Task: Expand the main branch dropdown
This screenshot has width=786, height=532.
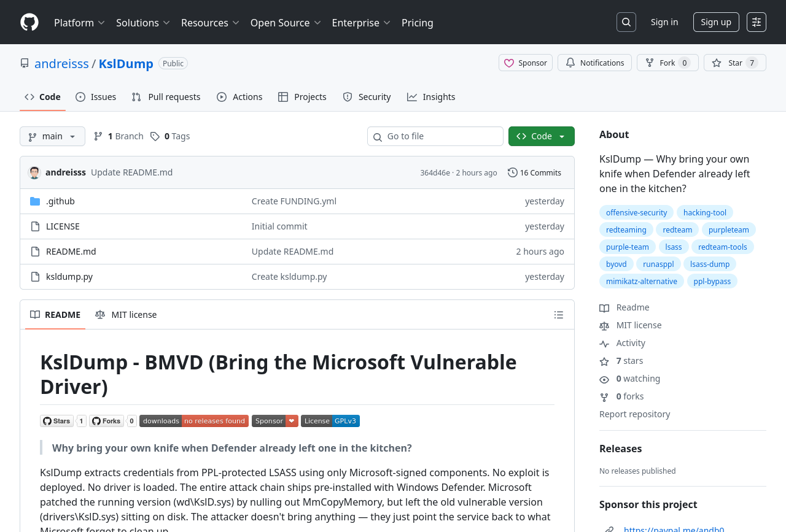Action: pyautogui.click(x=52, y=136)
